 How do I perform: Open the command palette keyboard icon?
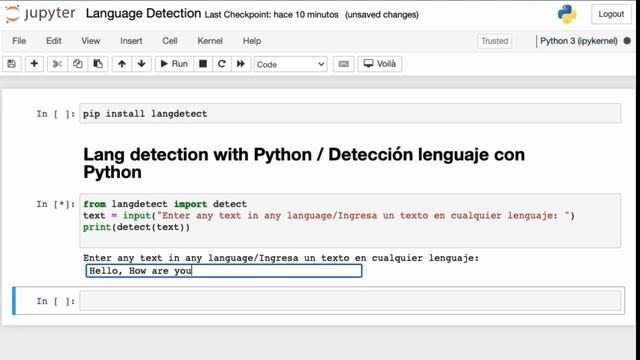[344, 64]
